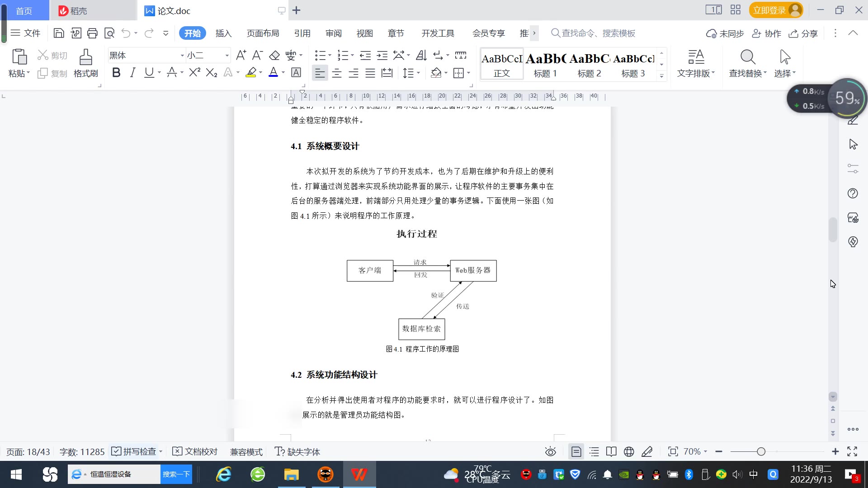Click the zoom slider handle

pos(761,451)
